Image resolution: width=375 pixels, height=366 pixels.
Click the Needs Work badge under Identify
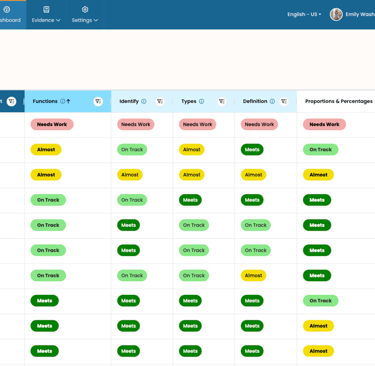[136, 124]
